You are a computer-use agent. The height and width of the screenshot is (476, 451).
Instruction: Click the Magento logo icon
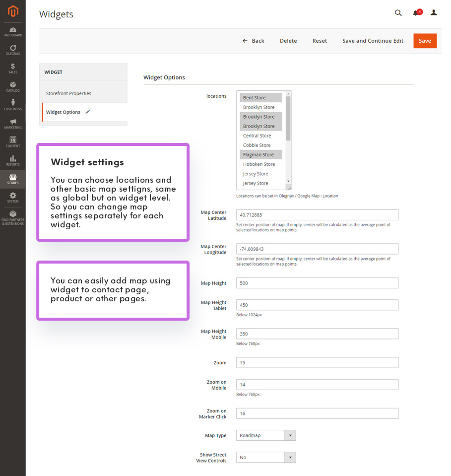[x=13, y=11]
